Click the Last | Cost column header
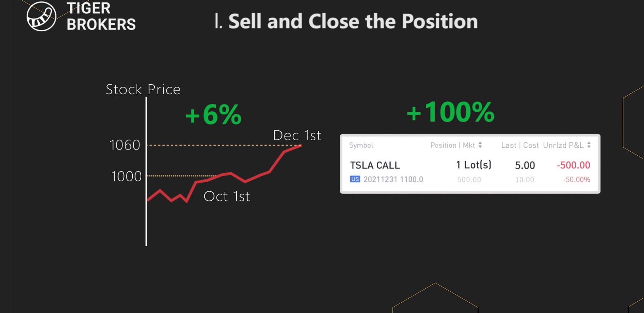 [x=520, y=145]
